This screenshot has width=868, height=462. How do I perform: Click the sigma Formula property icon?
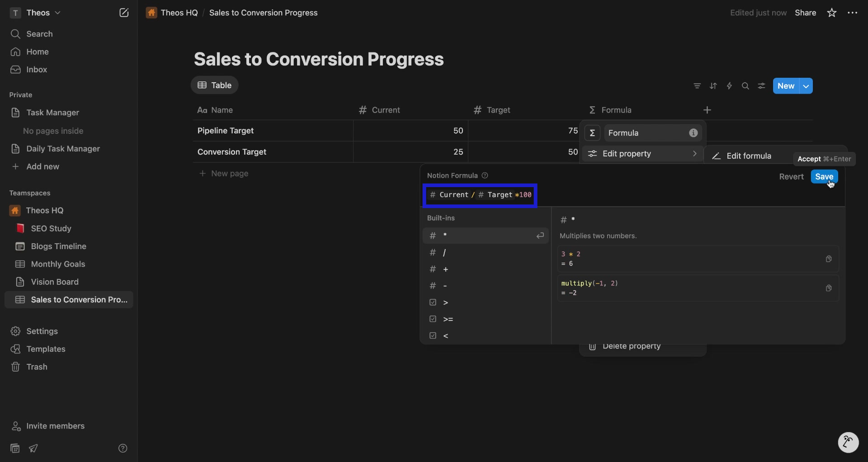(x=593, y=133)
